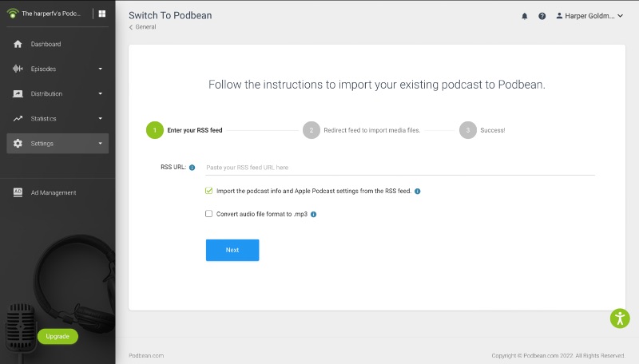
Task: Click info icon beside Convert to .mp3 option
Action: pyautogui.click(x=313, y=214)
